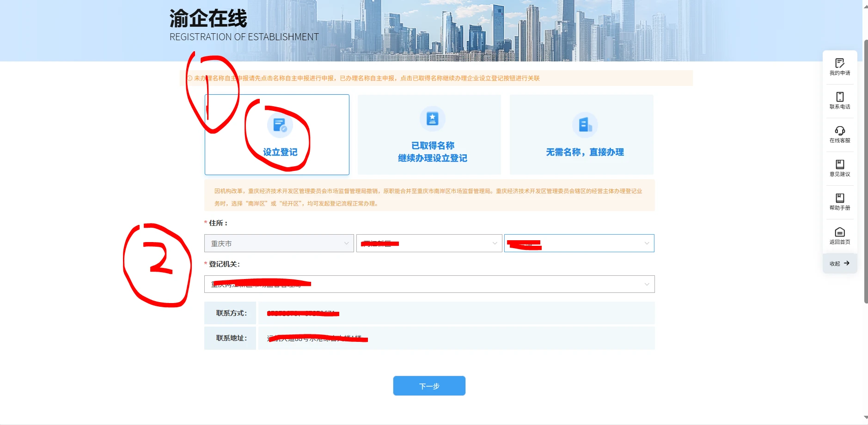Click the 下一步 button
868x425 pixels.
point(429,386)
